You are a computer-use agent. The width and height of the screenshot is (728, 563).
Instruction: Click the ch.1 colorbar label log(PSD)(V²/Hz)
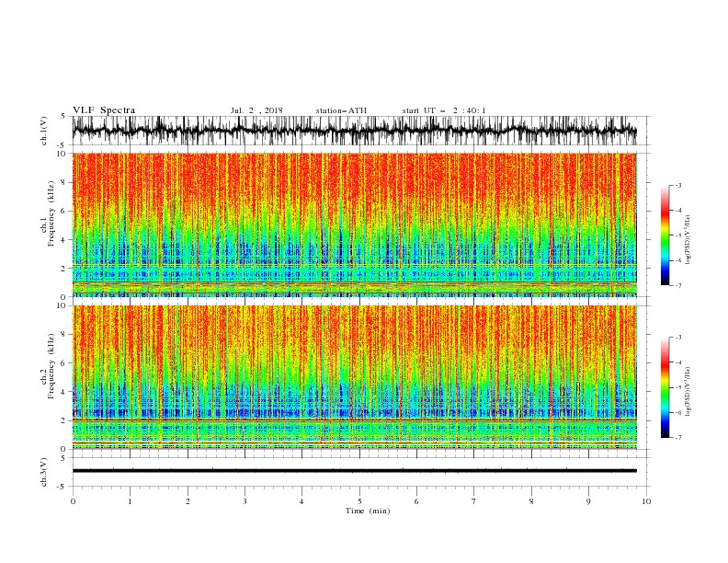click(x=688, y=240)
